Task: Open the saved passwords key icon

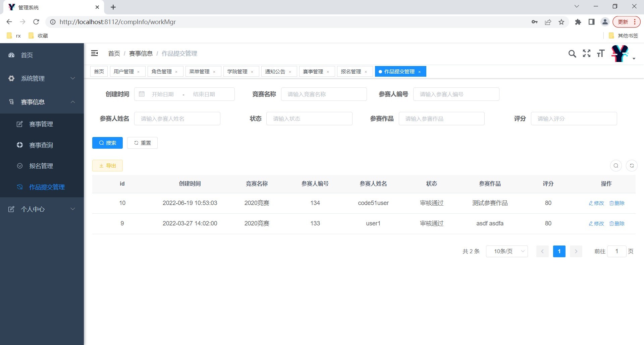Action: [x=535, y=22]
